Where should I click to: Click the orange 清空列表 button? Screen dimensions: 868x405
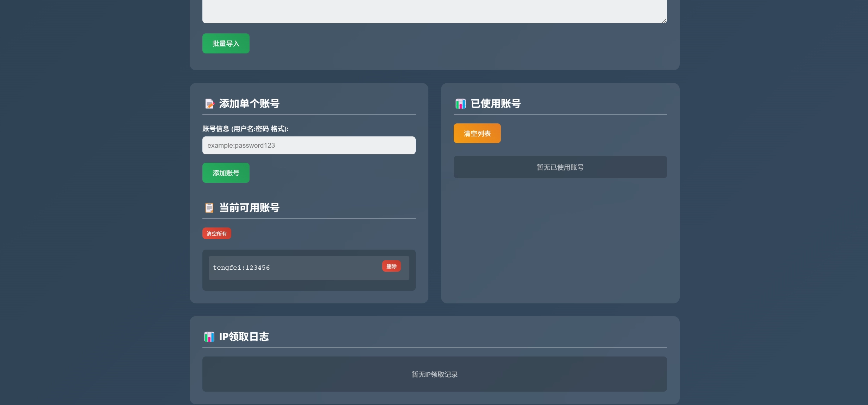tap(477, 133)
